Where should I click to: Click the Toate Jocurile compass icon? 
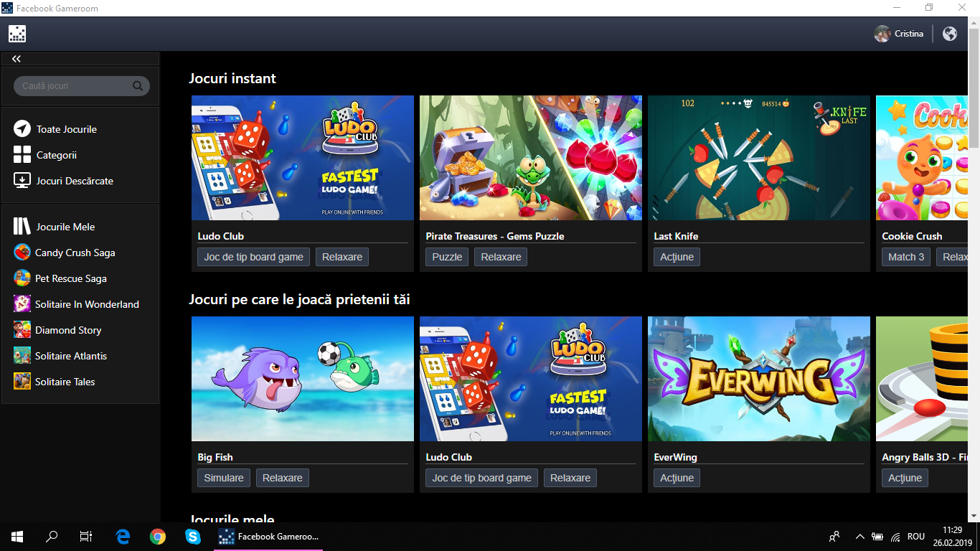pyautogui.click(x=22, y=129)
